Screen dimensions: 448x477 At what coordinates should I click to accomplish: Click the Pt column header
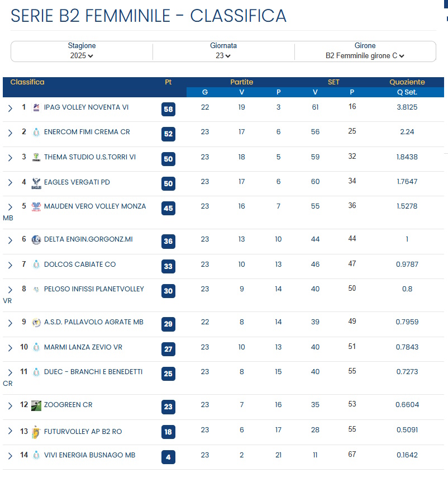pos(168,82)
